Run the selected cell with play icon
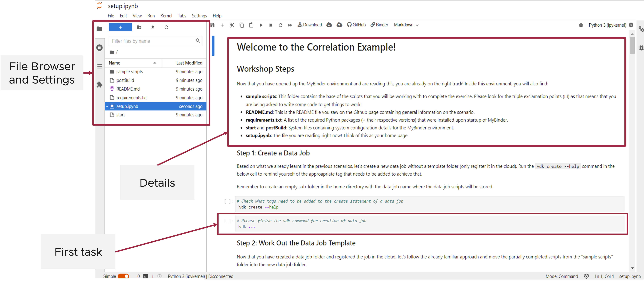 pos(261,25)
